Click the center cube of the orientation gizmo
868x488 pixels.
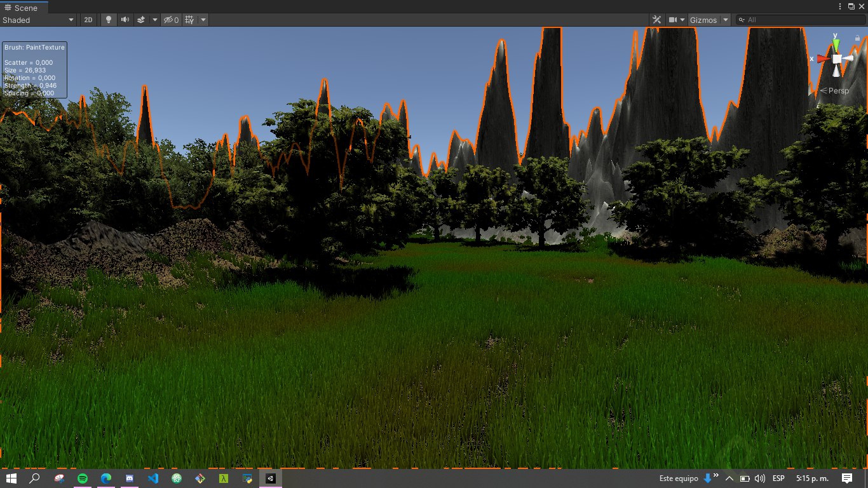pyautogui.click(x=837, y=58)
